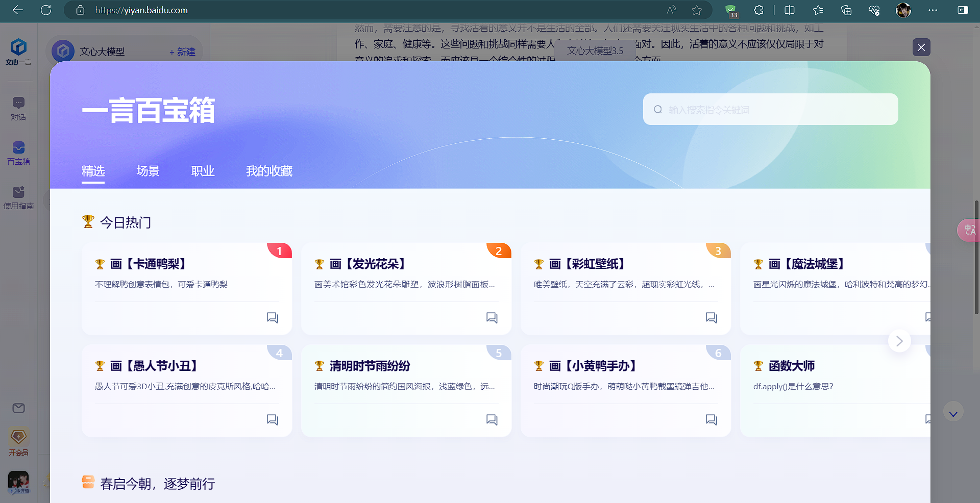Open browser settings and more menu
The width and height of the screenshot is (980, 503).
pyautogui.click(x=933, y=10)
